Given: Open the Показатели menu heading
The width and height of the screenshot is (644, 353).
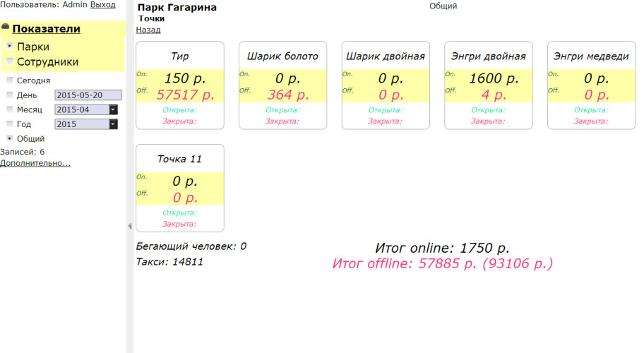Looking at the screenshot, I should [46, 29].
